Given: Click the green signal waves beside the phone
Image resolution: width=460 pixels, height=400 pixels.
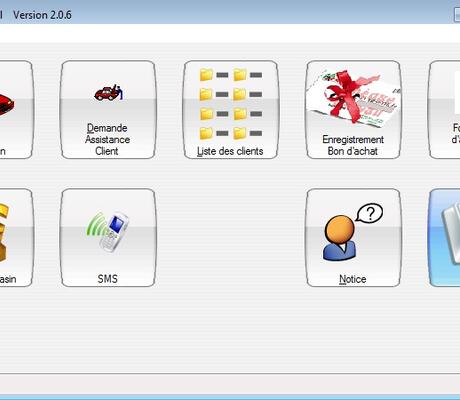Looking at the screenshot, I should (95, 225).
